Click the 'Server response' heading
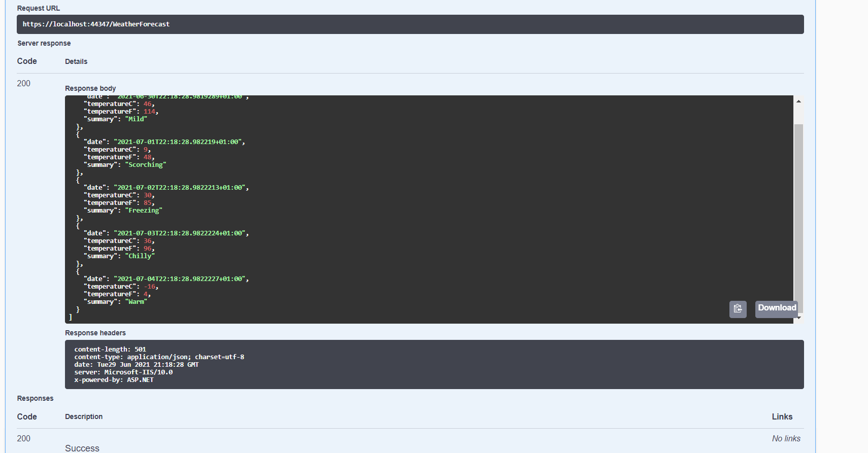 (x=44, y=43)
